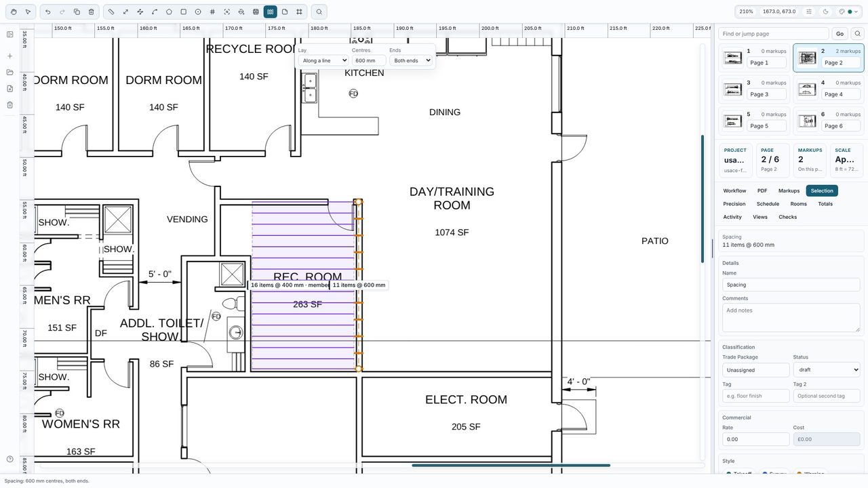The image size is (868, 488).
Task: Open the toolbar search
Action: point(319,12)
